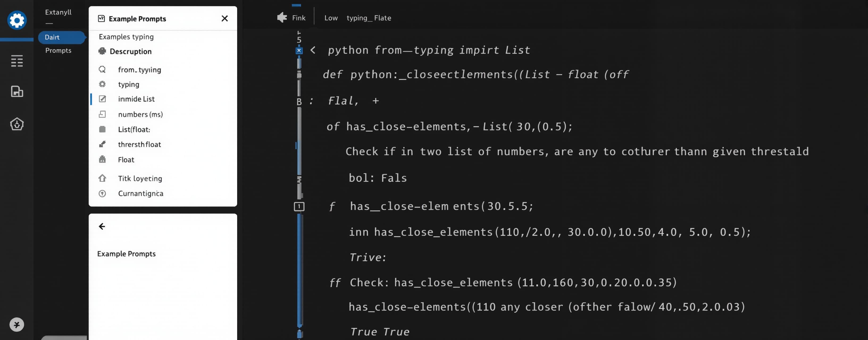Select the Low toolbar option
Image resolution: width=868 pixels, height=340 pixels.
coord(331,18)
